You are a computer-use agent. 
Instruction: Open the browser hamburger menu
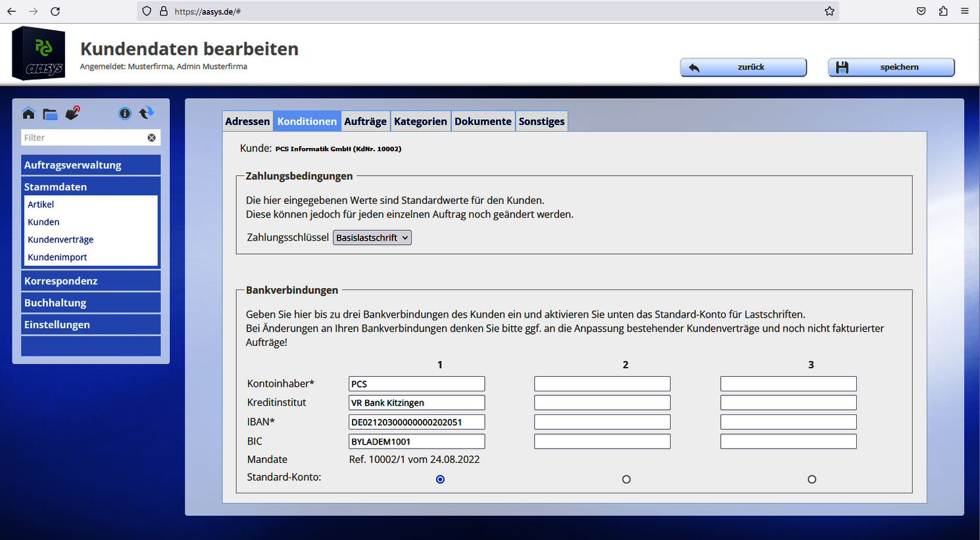point(965,11)
